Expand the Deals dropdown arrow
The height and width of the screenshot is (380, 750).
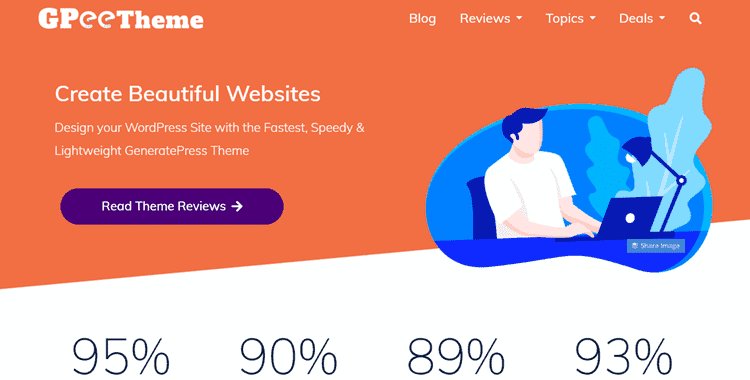tap(662, 19)
